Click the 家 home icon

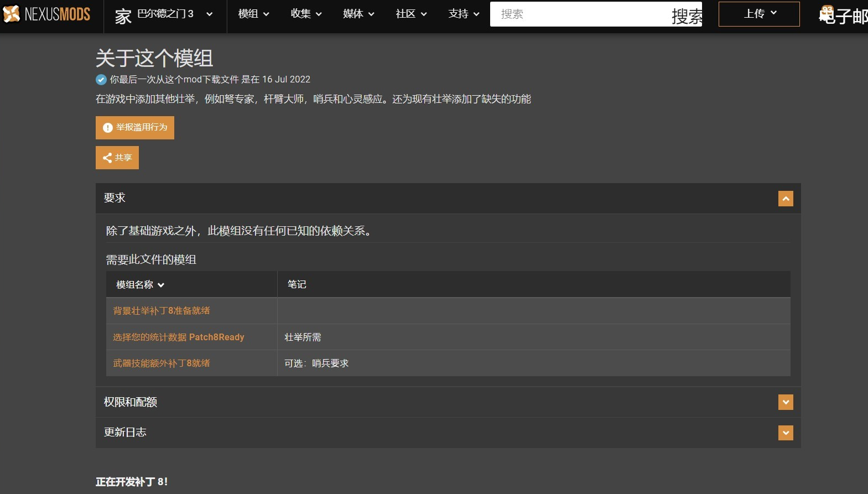[123, 16]
